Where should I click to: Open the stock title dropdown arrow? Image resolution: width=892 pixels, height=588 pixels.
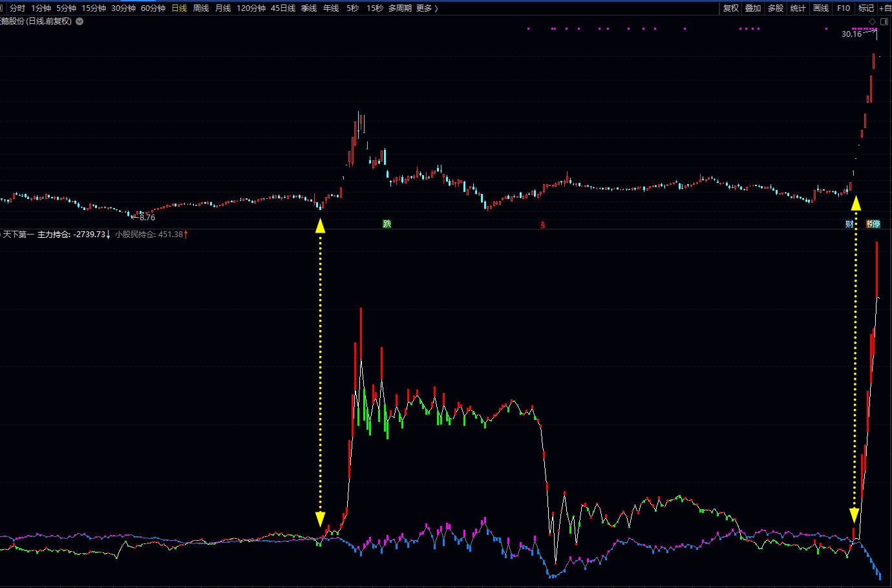pyautogui.click(x=80, y=21)
